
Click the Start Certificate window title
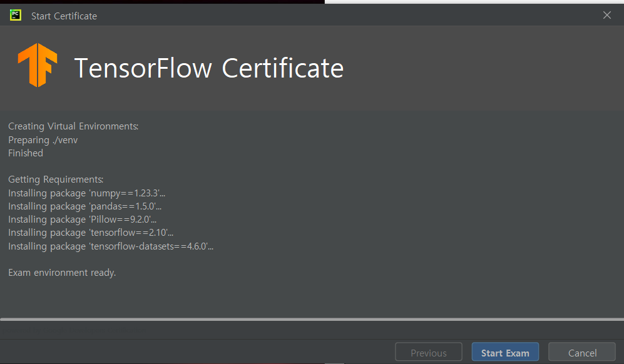64,16
